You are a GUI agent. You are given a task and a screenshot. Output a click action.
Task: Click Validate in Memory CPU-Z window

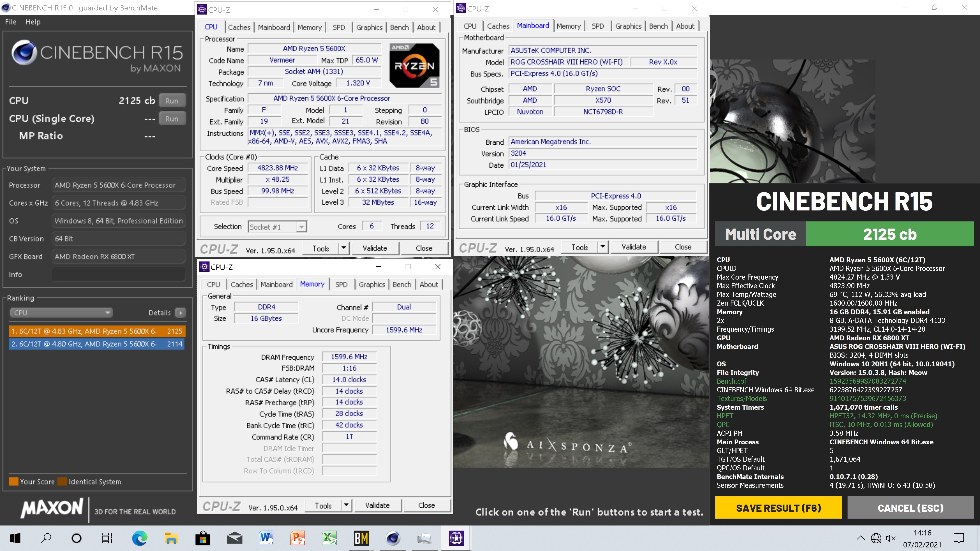point(377,505)
